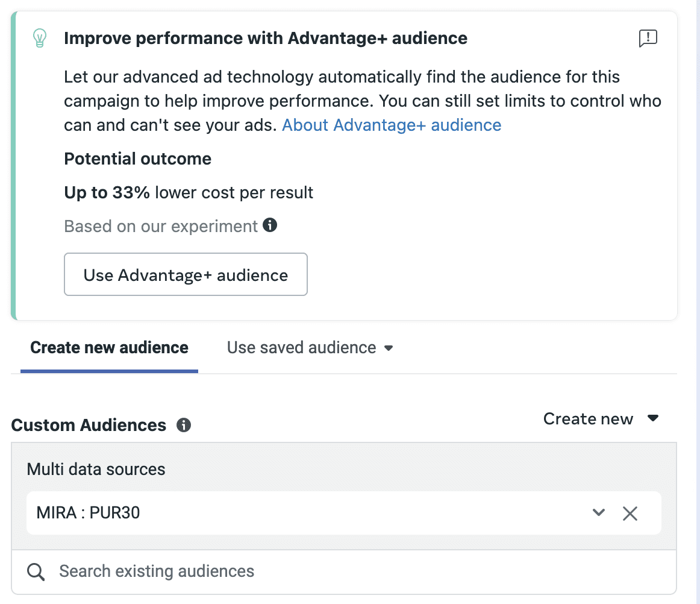Screen dimensions: 700x604
Task: Click the 'Up to 33% lower cost' outcome text
Action: (x=188, y=192)
